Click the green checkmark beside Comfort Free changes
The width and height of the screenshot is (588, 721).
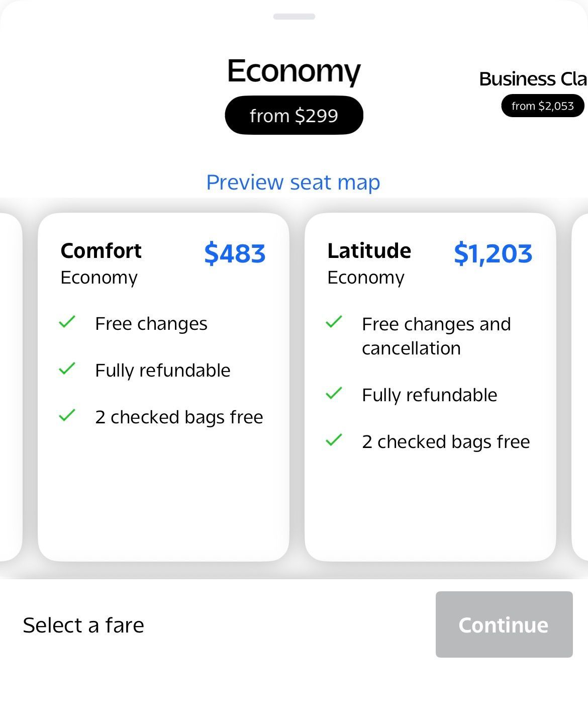pos(67,322)
